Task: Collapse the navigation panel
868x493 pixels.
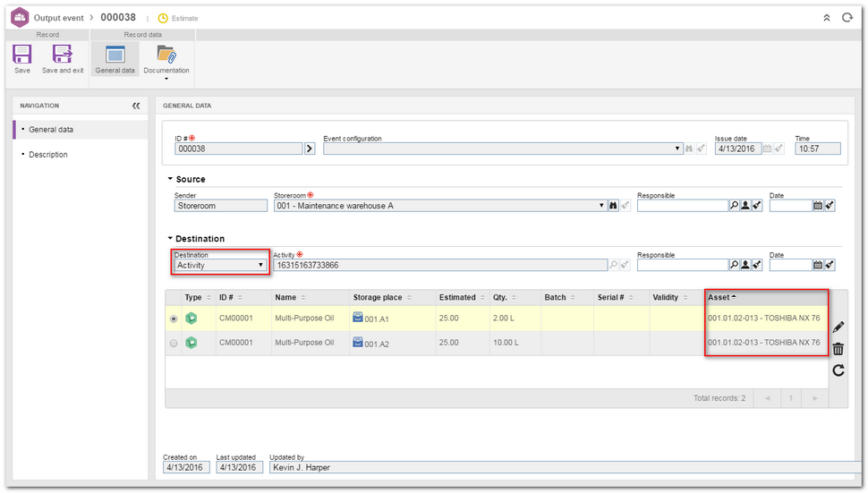Action: pyautogui.click(x=136, y=106)
